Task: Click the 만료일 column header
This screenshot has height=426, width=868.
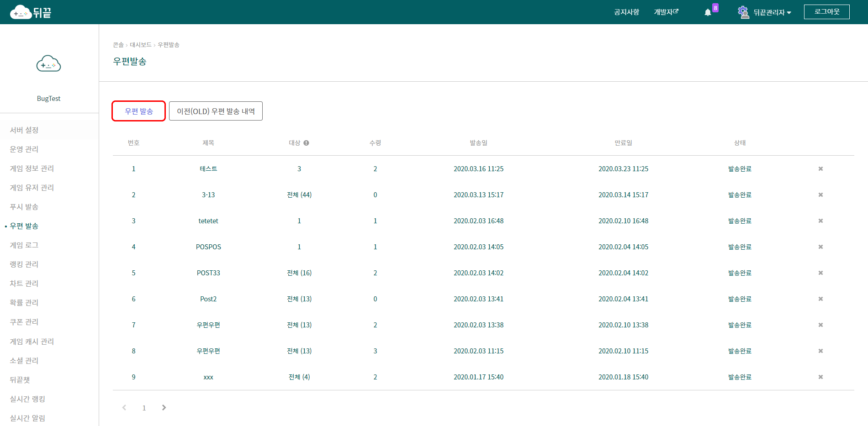Action: (623, 143)
